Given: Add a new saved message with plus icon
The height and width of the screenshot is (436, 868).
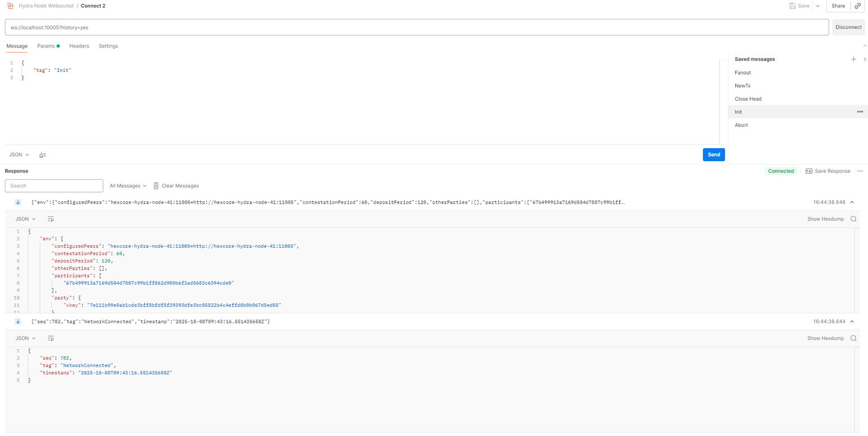Looking at the screenshot, I should (853, 59).
